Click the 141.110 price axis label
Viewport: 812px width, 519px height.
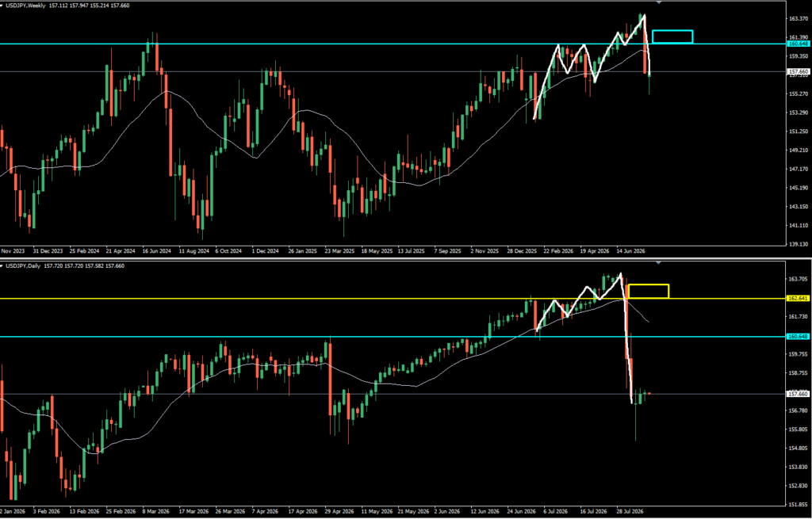click(x=798, y=226)
